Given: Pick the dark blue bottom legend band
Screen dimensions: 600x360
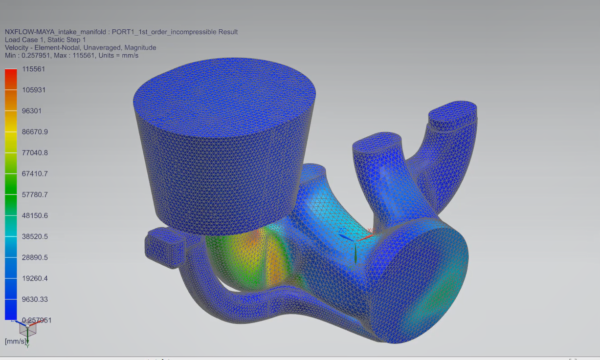Looking at the screenshot, I should [11, 309].
